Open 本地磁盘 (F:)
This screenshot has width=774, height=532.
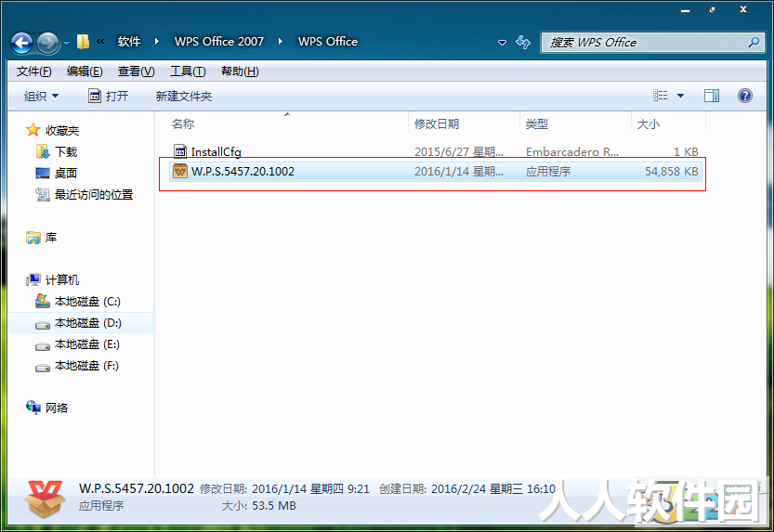(86, 366)
